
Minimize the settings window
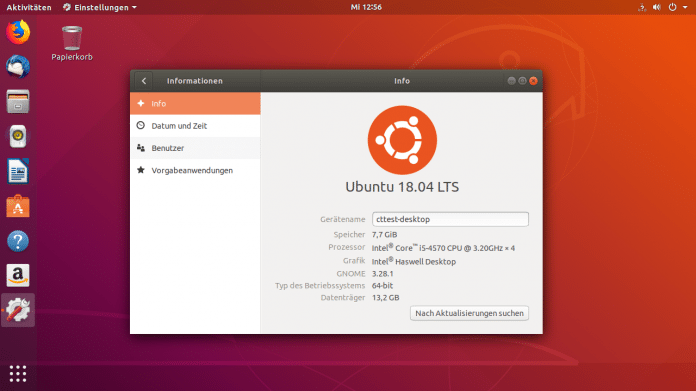(x=511, y=81)
